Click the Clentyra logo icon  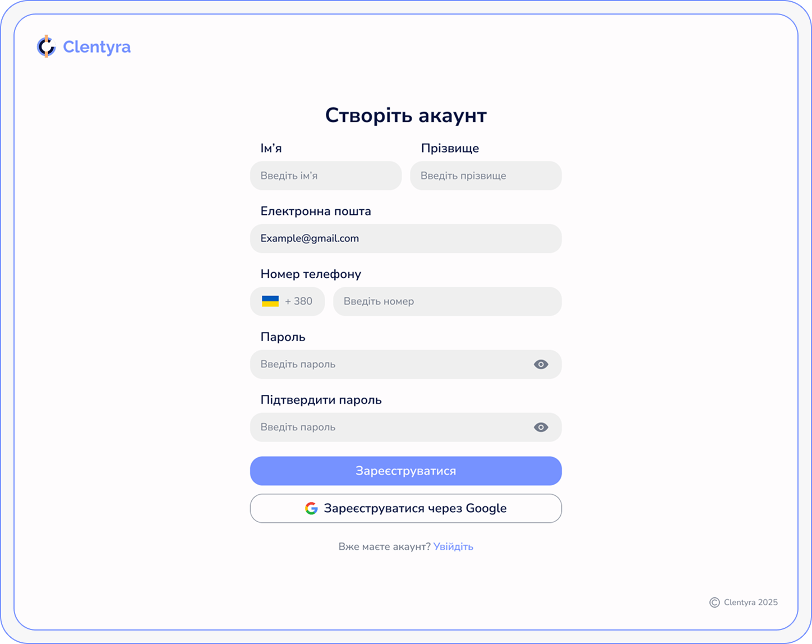click(47, 47)
